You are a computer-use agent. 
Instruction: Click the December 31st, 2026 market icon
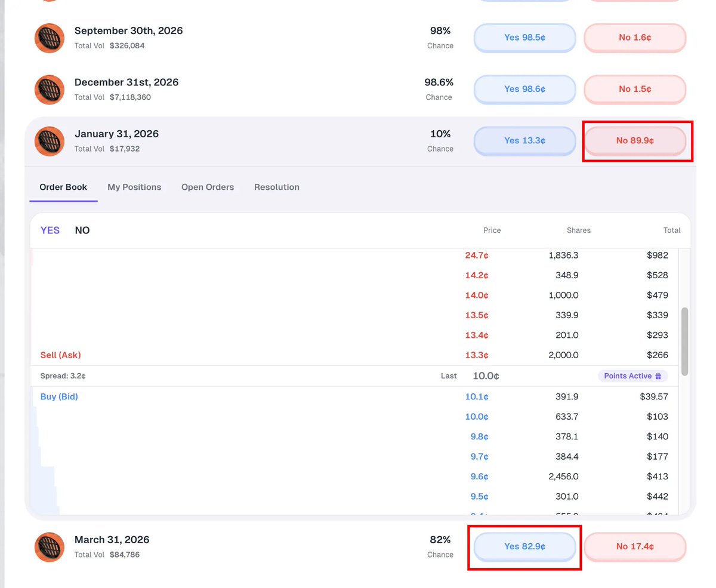pyautogui.click(x=50, y=90)
